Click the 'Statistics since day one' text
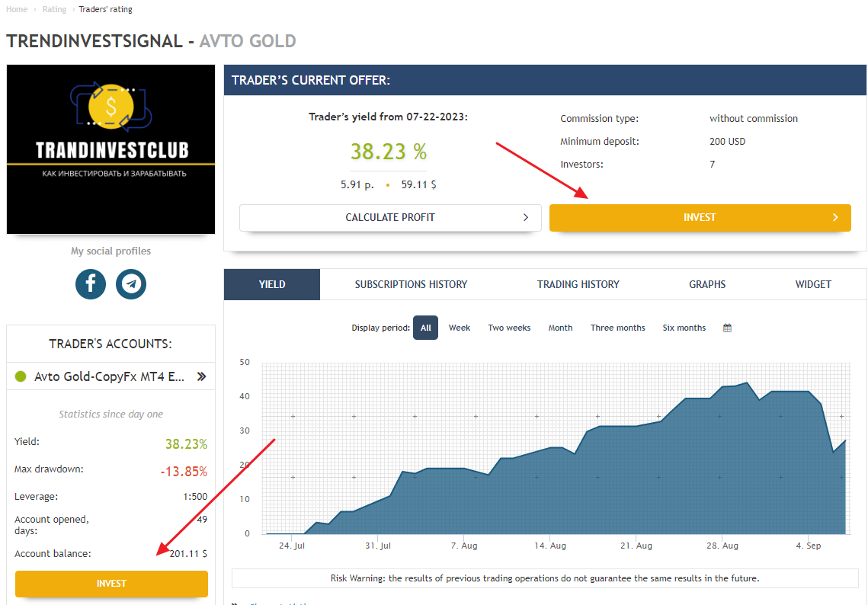The image size is (868, 605). tap(111, 414)
